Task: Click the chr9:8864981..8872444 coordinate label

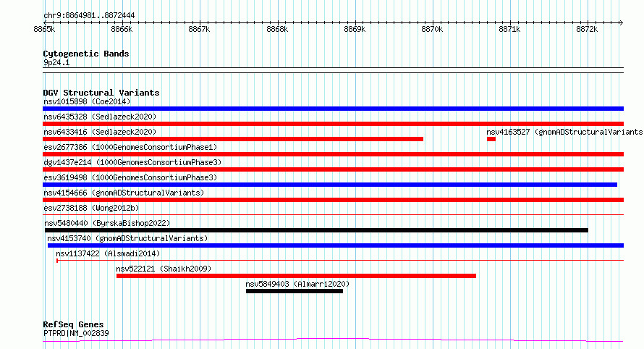Action: pyautogui.click(x=89, y=16)
